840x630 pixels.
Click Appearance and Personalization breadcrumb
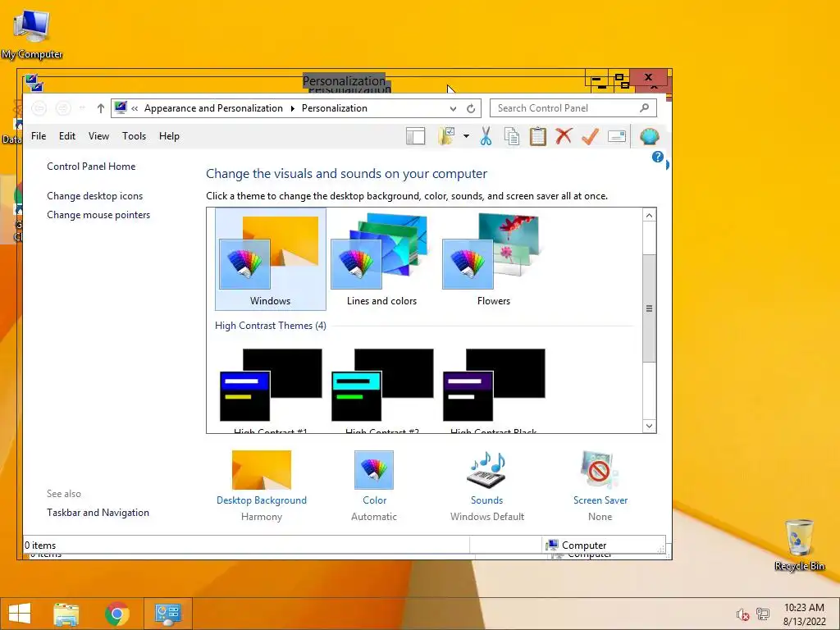coord(213,108)
